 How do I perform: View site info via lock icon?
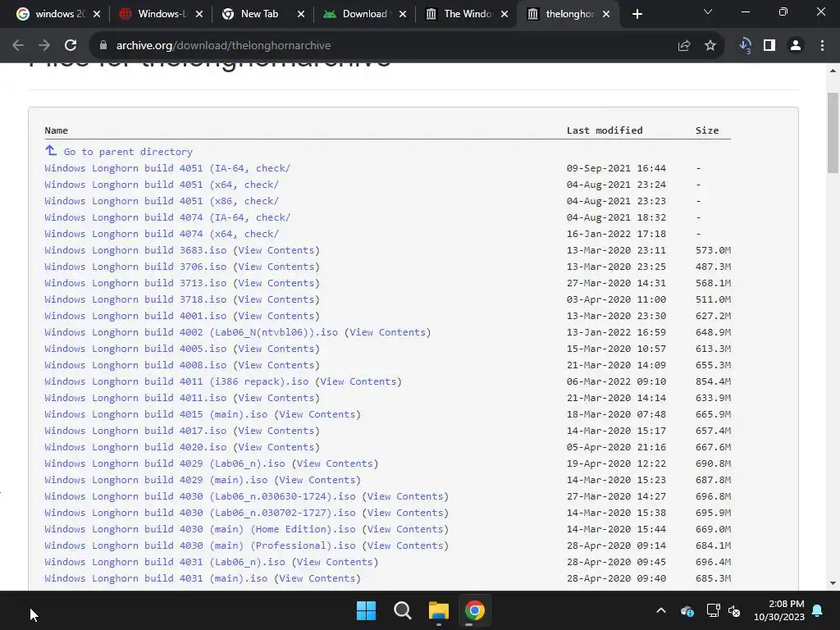pyautogui.click(x=103, y=46)
